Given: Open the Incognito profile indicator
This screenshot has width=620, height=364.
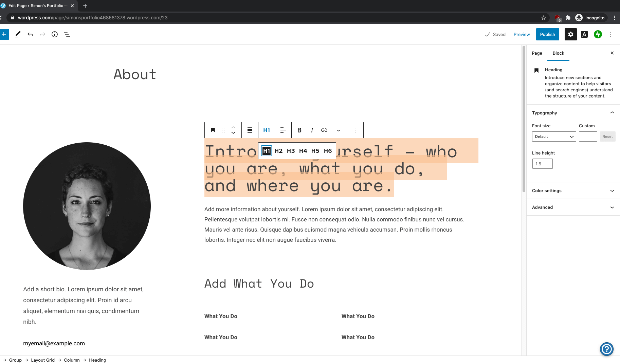Looking at the screenshot, I should click(590, 18).
